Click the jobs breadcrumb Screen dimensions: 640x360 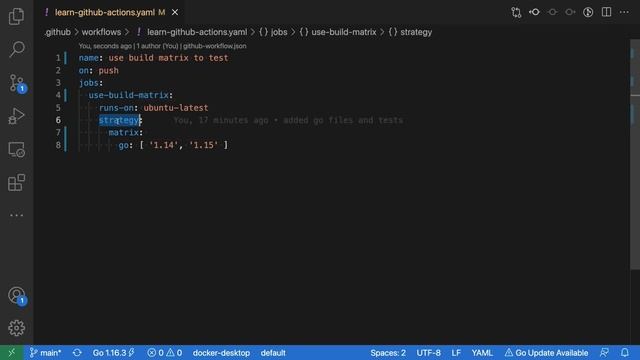tap(279, 32)
